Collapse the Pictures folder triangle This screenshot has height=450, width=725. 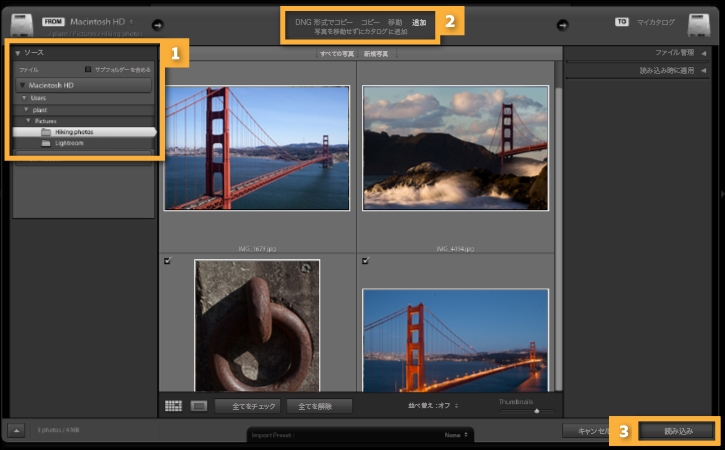coord(29,121)
